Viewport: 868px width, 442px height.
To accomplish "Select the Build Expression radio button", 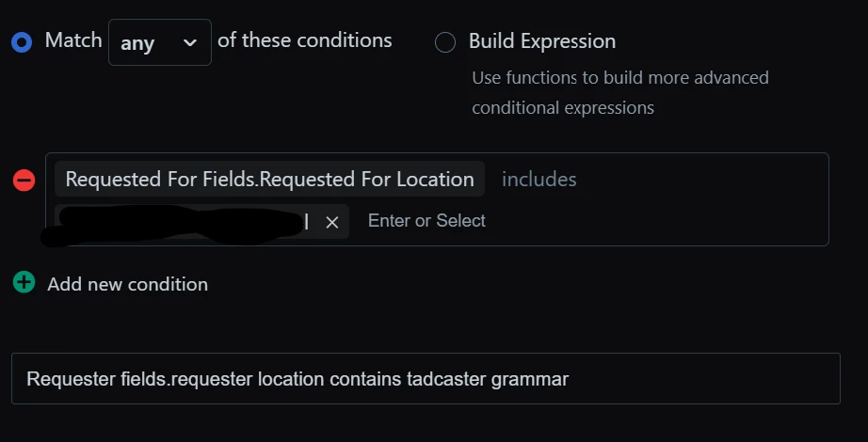I will (445, 42).
